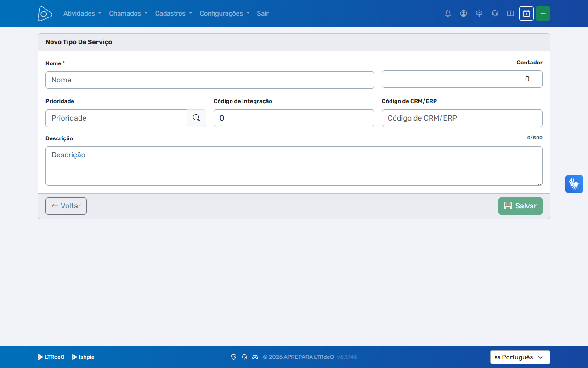588x368 pixels.
Task: Click the green plus button
Action: point(543,13)
